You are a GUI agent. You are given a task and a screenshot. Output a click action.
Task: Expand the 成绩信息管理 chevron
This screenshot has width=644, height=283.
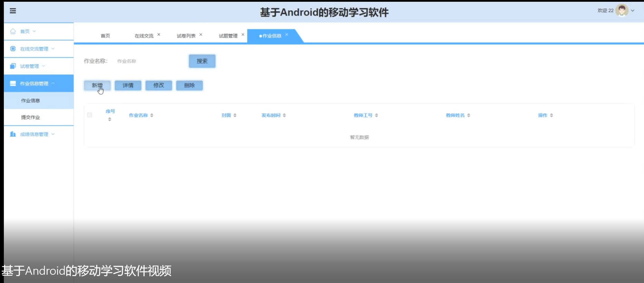click(53, 134)
